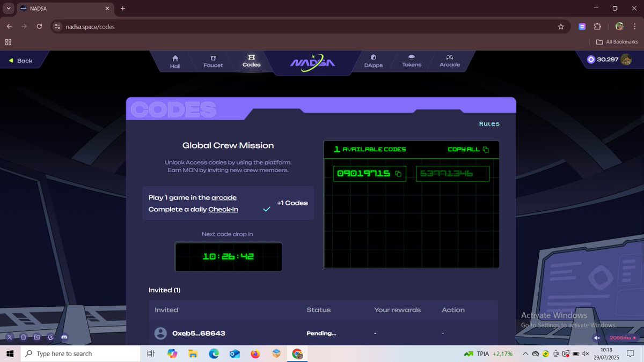The height and width of the screenshot is (362, 644).
Task: Click Copy All codes
Action: point(468,149)
